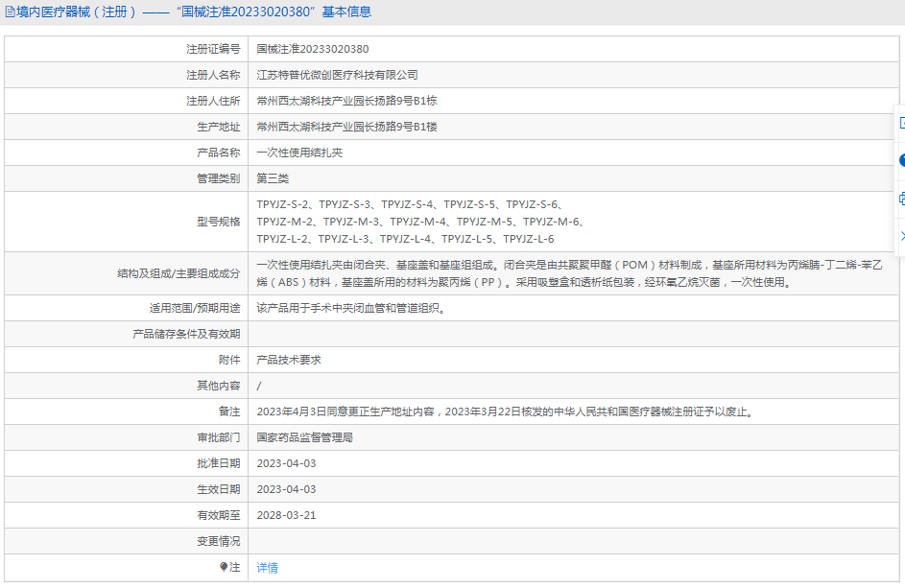Select registrant name 江苏特普优微创医疗科技有限公司
This screenshot has width=905, height=588.
tap(337, 75)
